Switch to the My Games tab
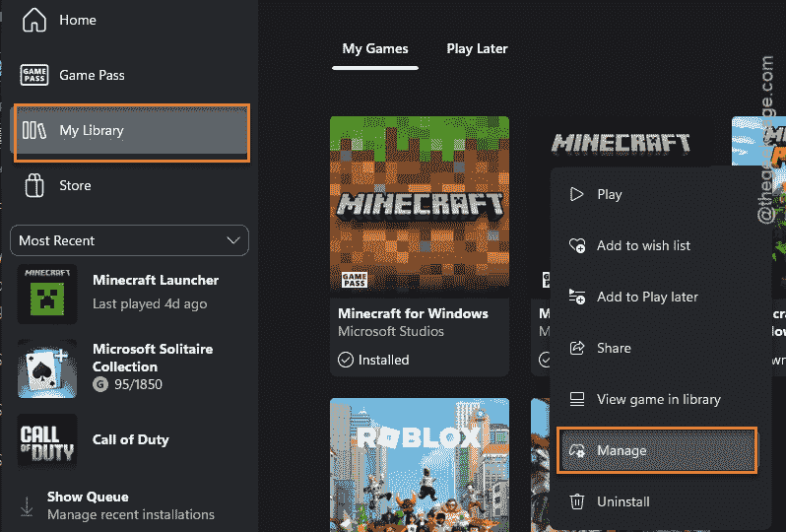The width and height of the screenshot is (786, 532). [x=375, y=48]
